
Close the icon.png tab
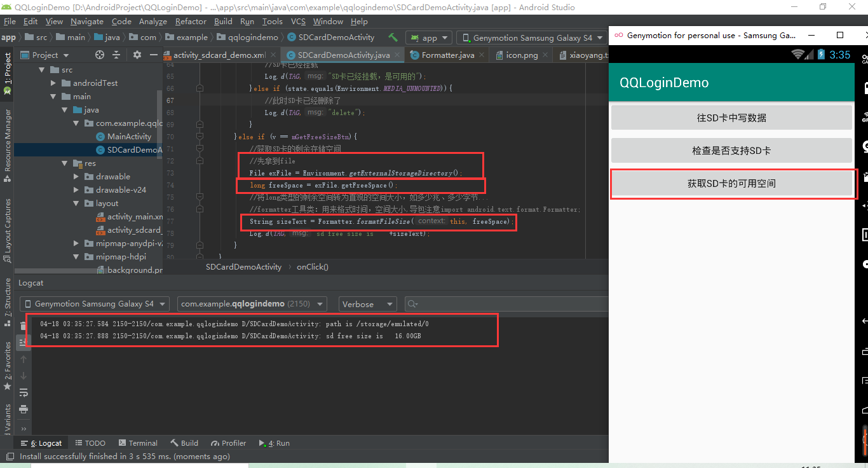tap(546, 55)
